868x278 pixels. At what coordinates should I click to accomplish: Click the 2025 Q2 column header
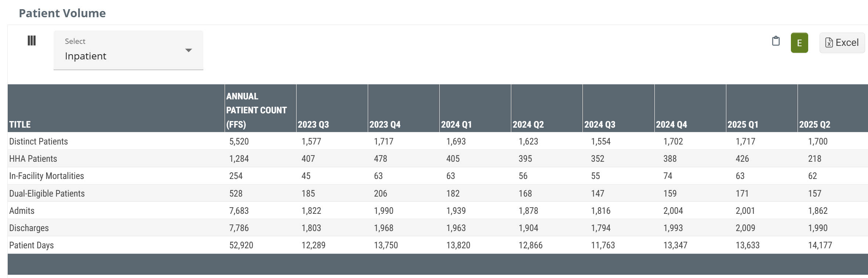pos(814,124)
